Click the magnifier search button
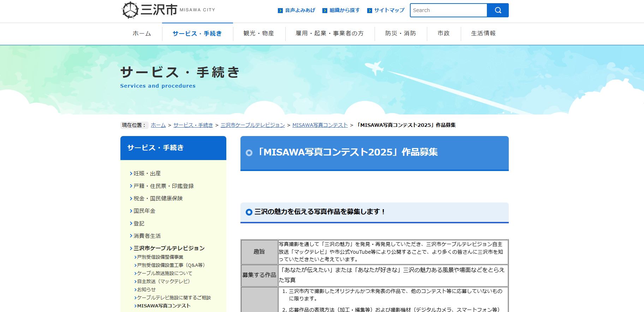The image size is (644, 312). [x=497, y=10]
